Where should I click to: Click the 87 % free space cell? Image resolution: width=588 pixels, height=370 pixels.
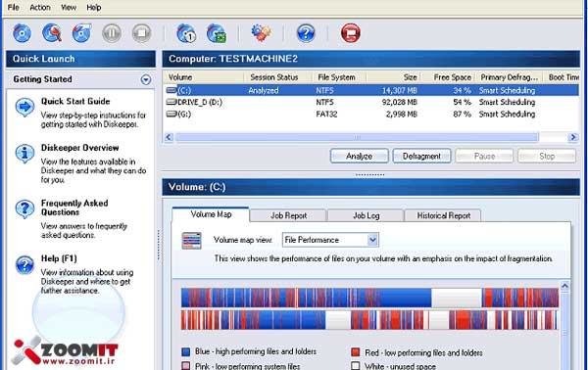tap(462, 114)
